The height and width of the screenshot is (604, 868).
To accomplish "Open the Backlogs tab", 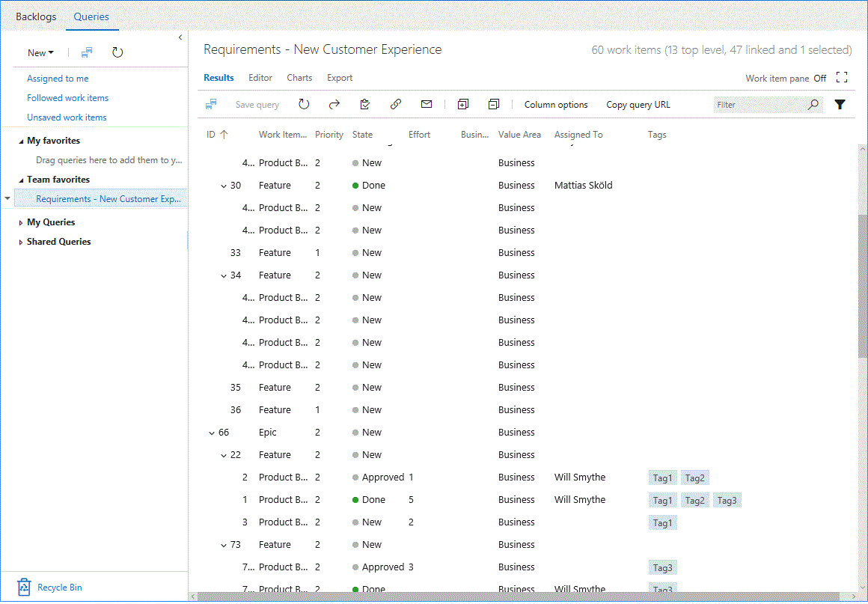I will [36, 16].
